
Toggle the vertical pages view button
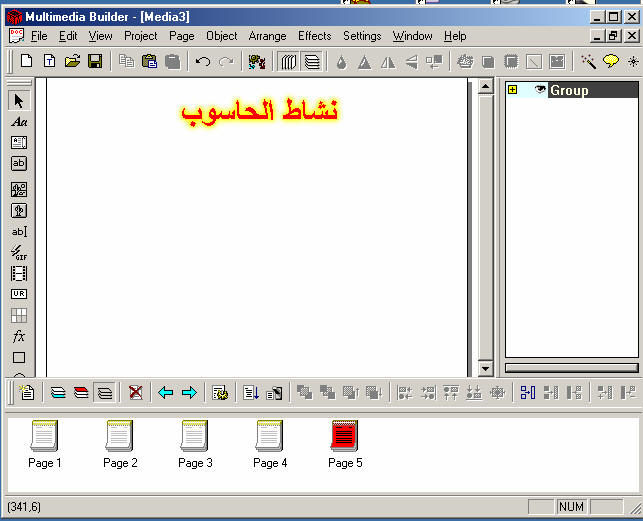pos(289,62)
